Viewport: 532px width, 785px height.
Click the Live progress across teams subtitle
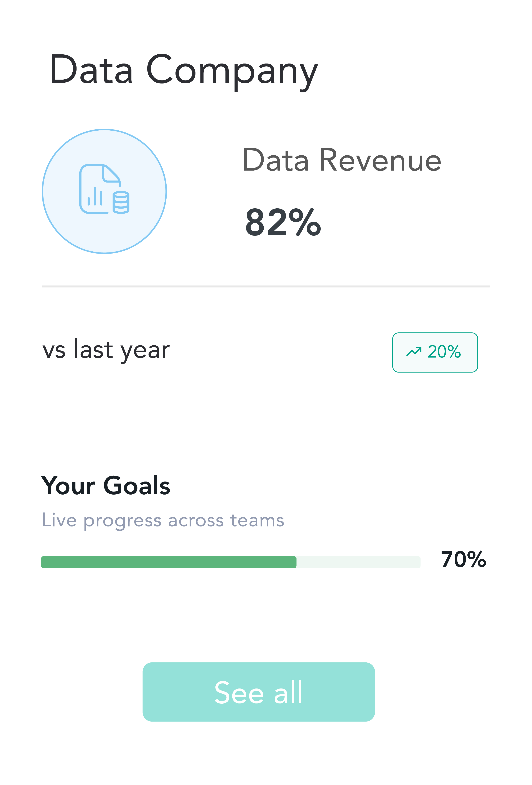[163, 520]
